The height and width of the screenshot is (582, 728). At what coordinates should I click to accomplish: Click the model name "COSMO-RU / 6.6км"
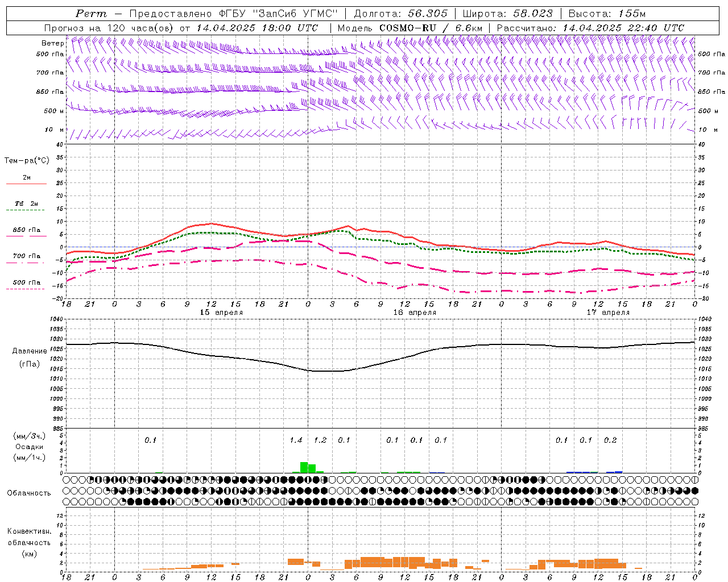click(x=431, y=28)
